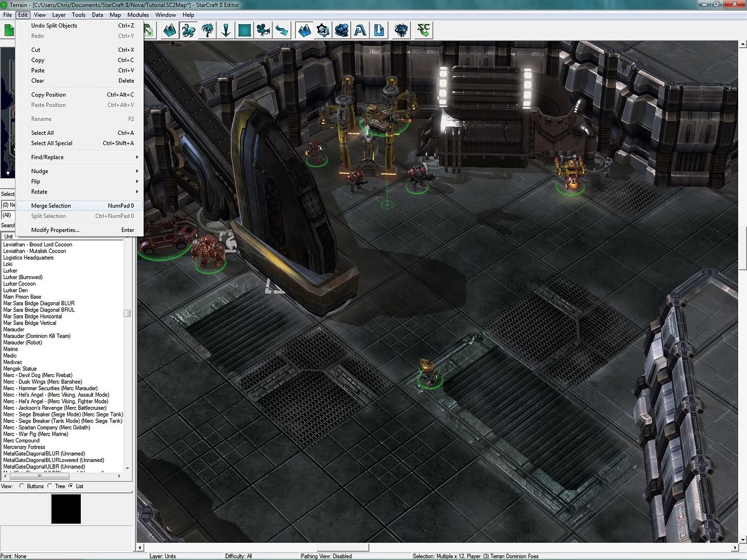This screenshot has height=560, width=747.
Task: Choose Undo Split Objects
Action: click(79, 25)
